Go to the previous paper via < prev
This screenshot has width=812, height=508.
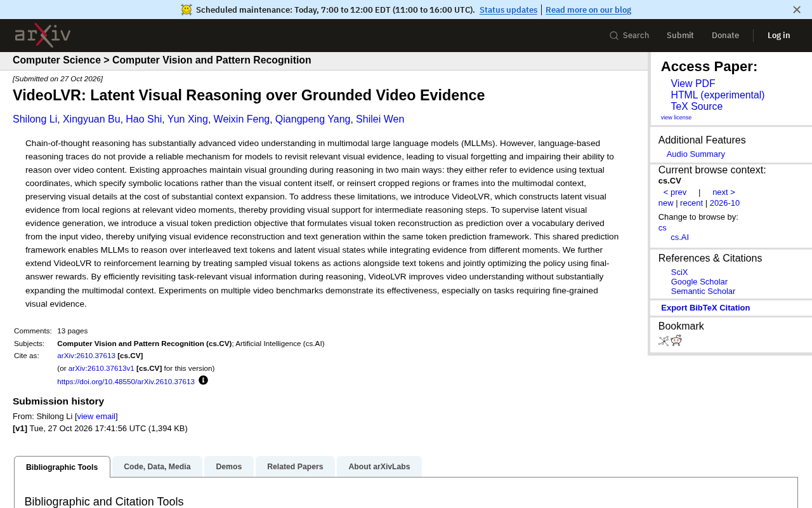(x=675, y=192)
